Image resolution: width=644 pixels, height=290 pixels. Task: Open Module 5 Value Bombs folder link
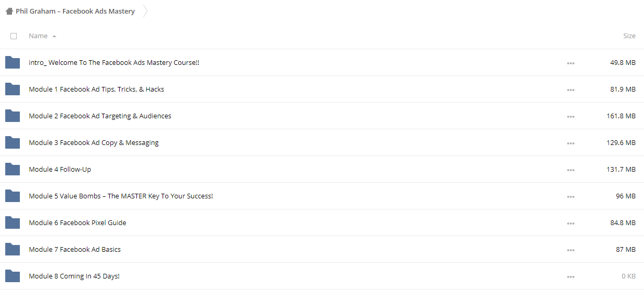121,196
